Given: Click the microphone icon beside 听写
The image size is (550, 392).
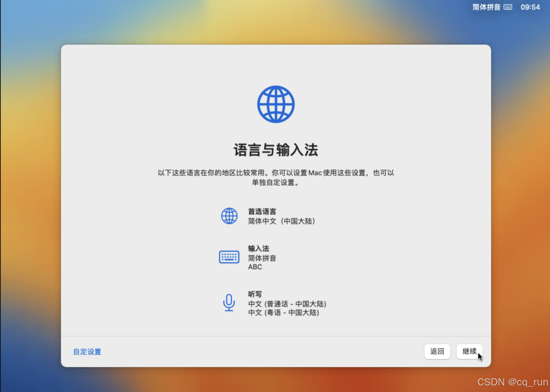Looking at the screenshot, I should tap(229, 303).
